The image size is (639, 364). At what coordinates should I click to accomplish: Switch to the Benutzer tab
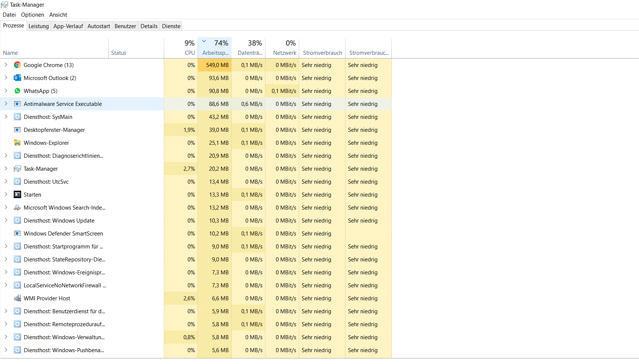tap(125, 26)
